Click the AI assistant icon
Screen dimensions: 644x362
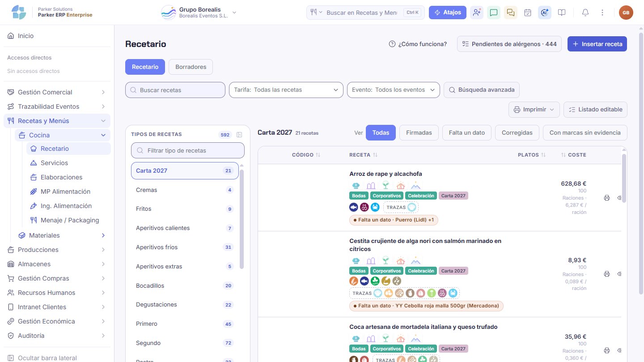tap(545, 13)
